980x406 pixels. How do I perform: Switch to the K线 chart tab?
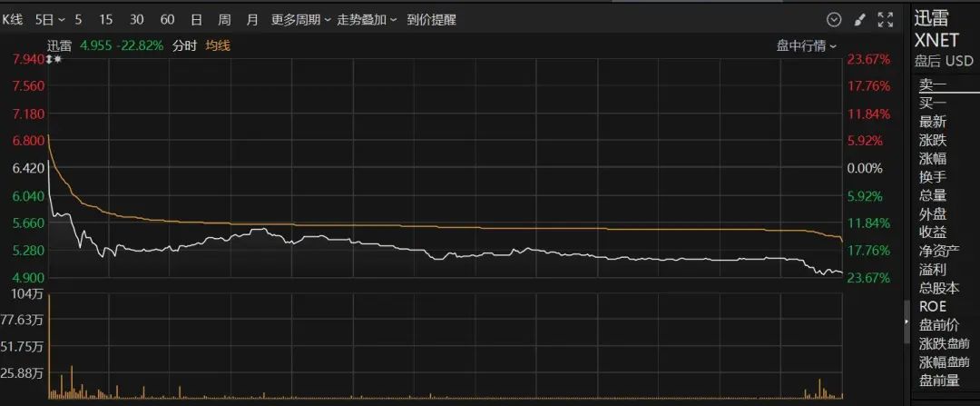click(12, 20)
